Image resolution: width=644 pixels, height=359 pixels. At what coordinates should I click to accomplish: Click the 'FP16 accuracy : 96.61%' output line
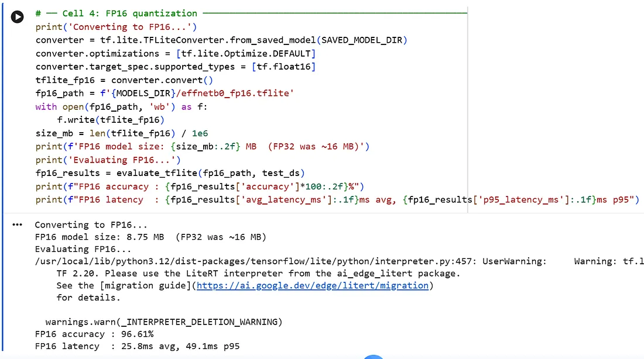click(94, 334)
